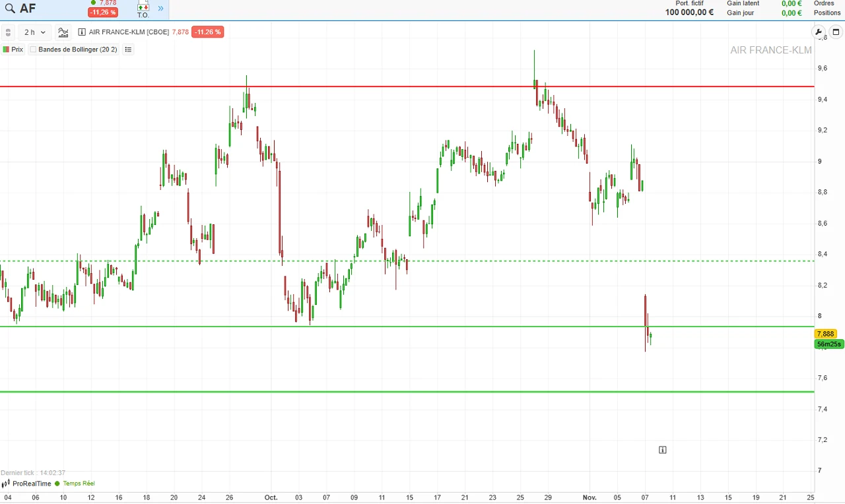This screenshot has height=504, width=845.
Task: Click the Gain latent label
Action: coord(743,3)
